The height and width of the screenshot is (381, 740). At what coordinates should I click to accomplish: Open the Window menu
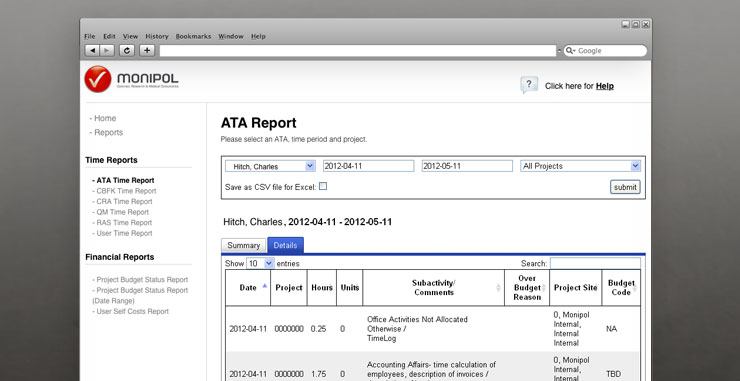231,36
